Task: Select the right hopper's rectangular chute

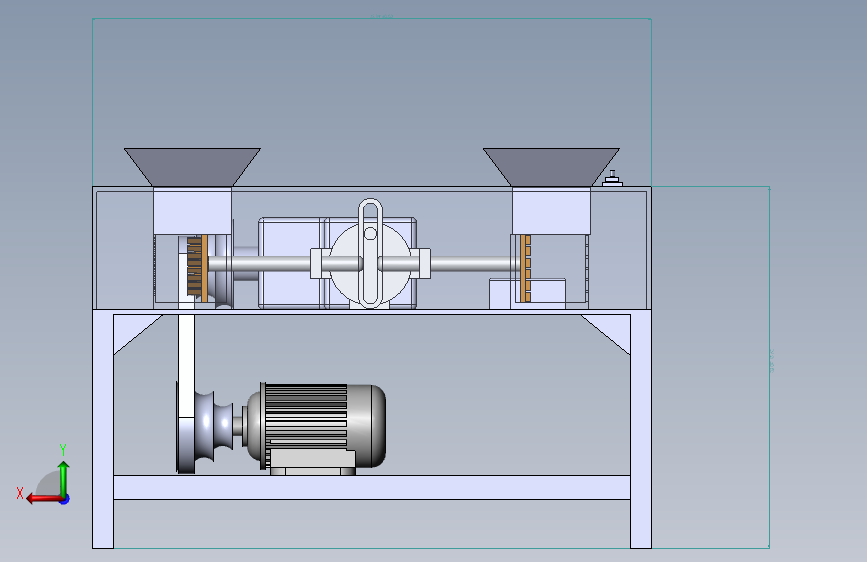Action: 551,211
